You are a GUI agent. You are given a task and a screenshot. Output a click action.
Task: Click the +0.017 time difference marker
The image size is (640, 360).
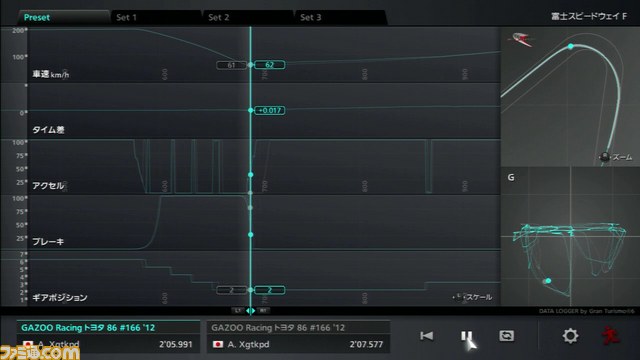(x=269, y=110)
